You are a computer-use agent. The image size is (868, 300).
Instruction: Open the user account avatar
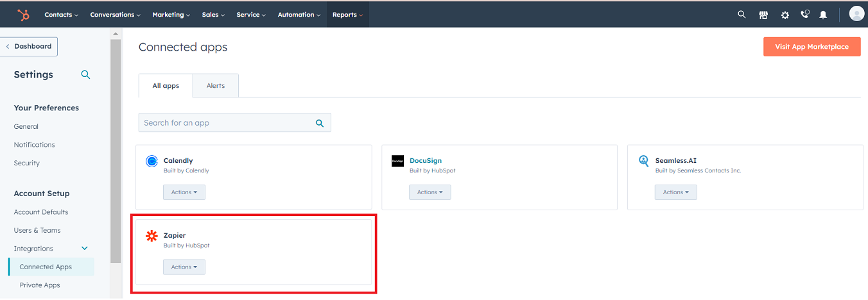pos(856,13)
